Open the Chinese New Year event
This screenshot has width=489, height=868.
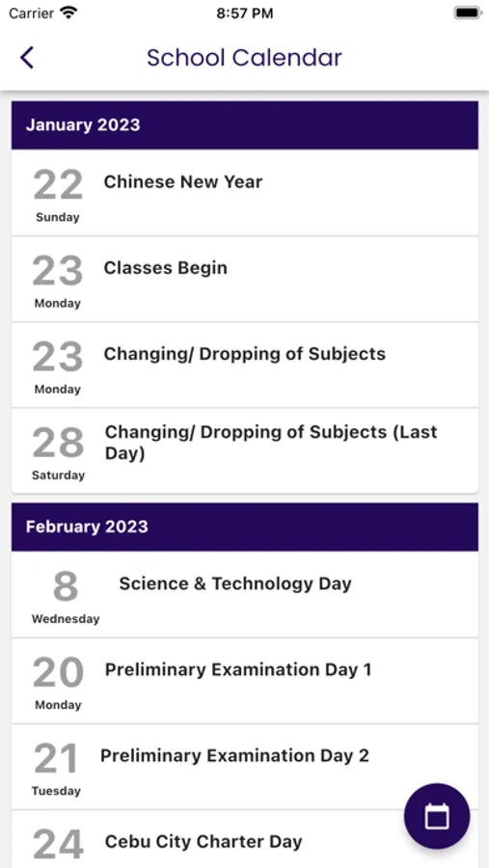[245, 193]
